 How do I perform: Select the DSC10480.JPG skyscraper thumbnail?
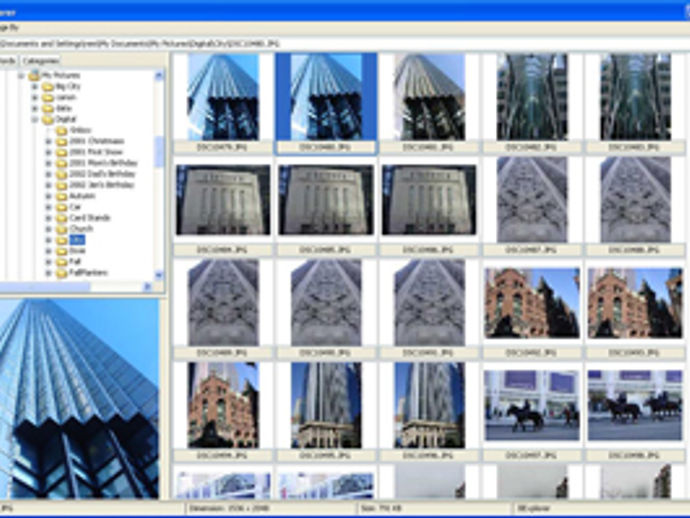click(x=326, y=97)
